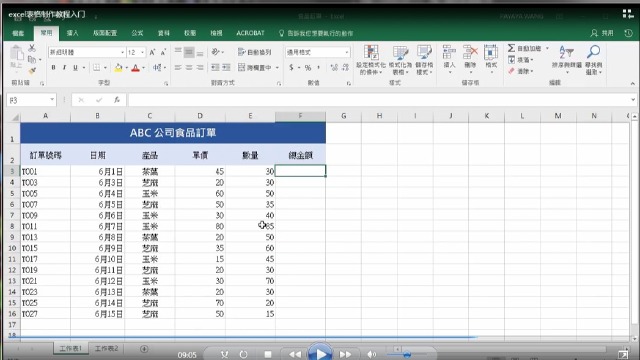This screenshot has width=640, height=360.
Task: Toggle bold formatting
Action: tap(53, 68)
